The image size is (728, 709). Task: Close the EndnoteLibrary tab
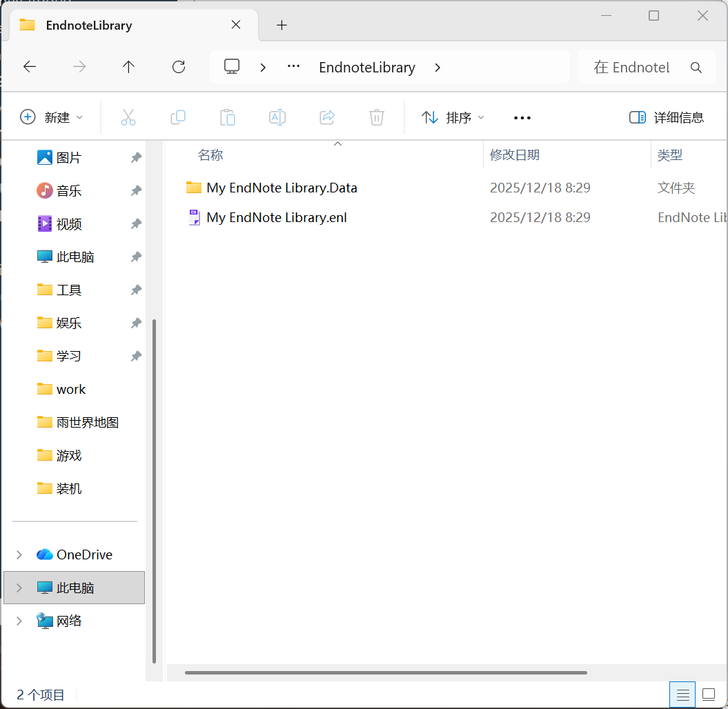[236, 25]
